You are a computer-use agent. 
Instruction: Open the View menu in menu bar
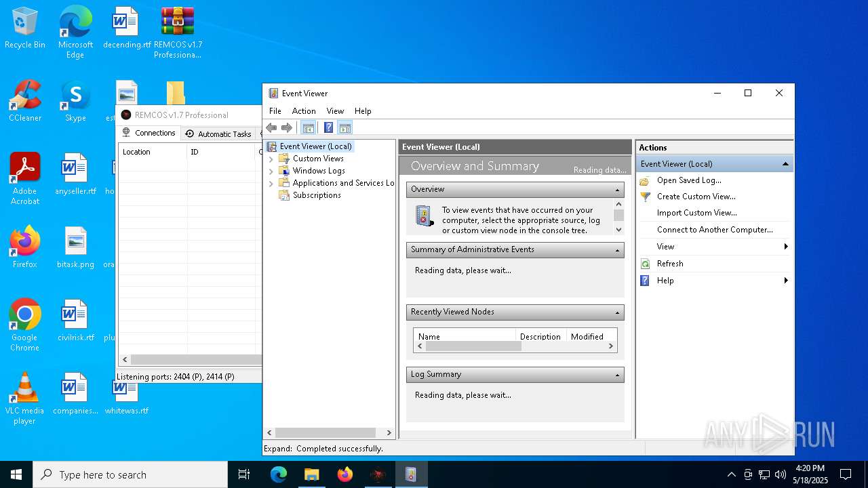pyautogui.click(x=335, y=110)
